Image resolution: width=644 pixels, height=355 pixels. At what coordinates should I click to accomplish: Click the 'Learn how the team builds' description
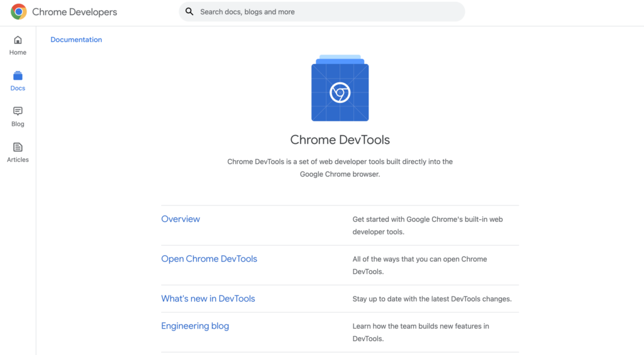pyautogui.click(x=420, y=332)
